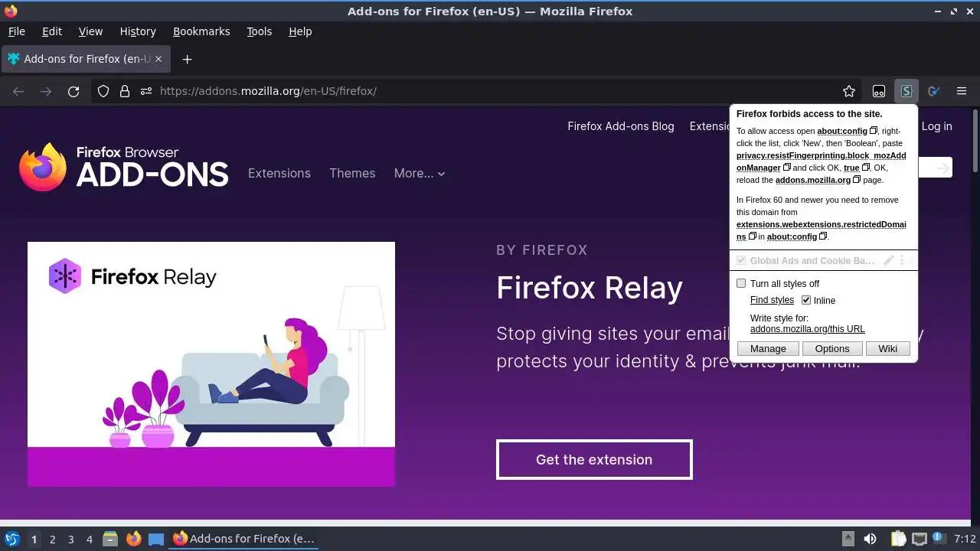Screen dimensions: 980x551
Task: Click the Stylus extension toolbar icon
Action: coord(906,91)
